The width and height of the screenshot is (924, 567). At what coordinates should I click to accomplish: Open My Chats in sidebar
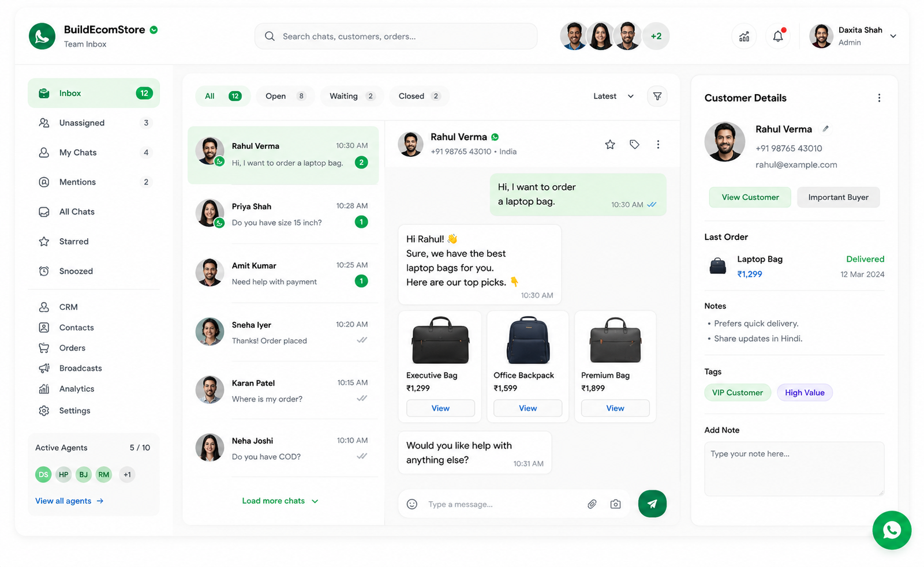[93, 152]
